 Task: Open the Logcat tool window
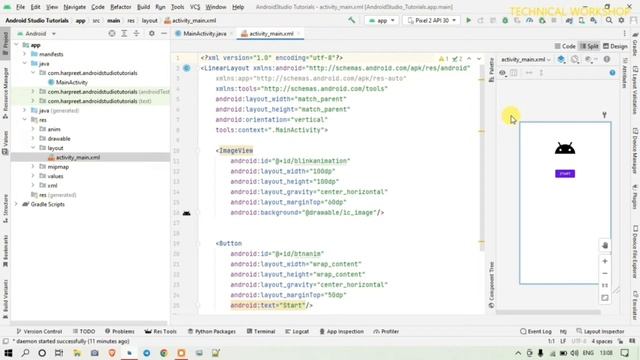(x=297, y=331)
